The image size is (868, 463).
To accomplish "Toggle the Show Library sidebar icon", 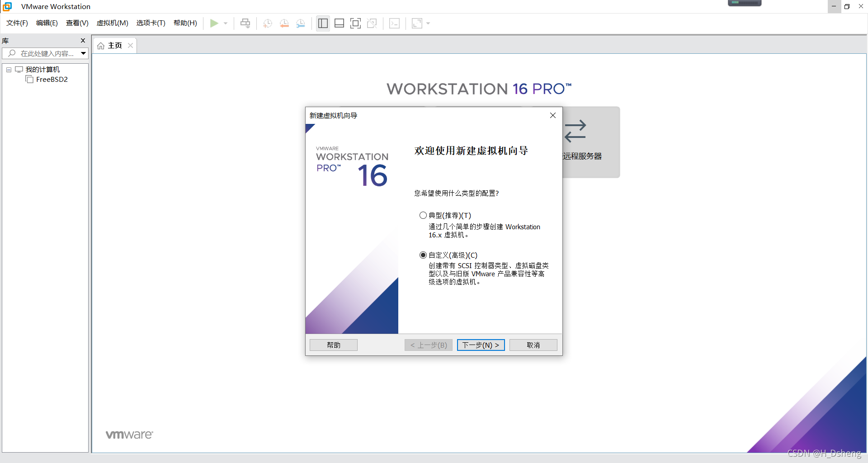I will (x=323, y=23).
